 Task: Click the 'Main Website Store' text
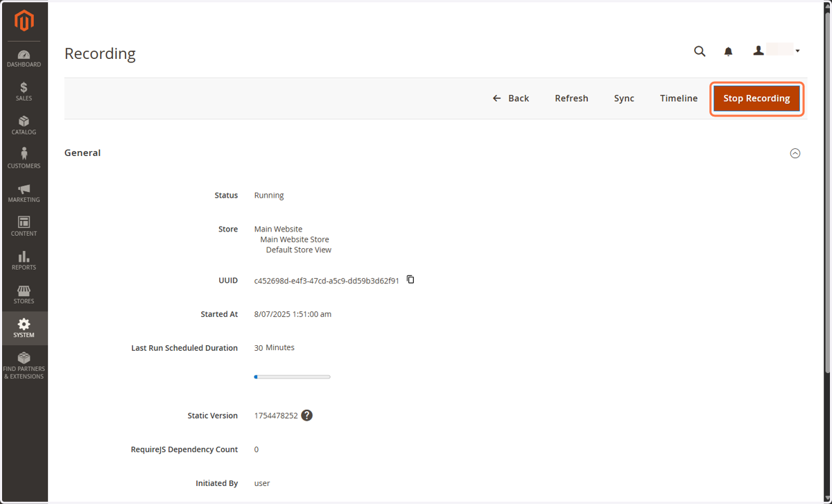[x=295, y=239]
